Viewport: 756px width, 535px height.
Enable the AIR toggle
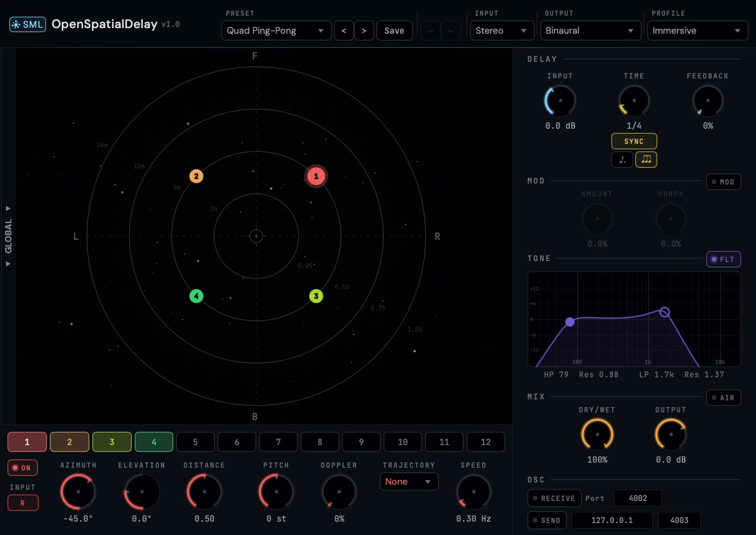(x=723, y=398)
